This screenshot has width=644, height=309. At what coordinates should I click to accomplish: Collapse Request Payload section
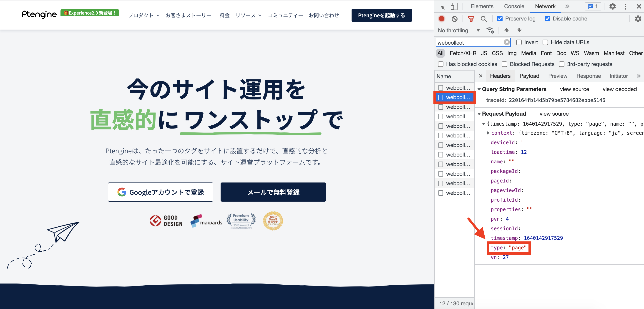click(x=479, y=114)
